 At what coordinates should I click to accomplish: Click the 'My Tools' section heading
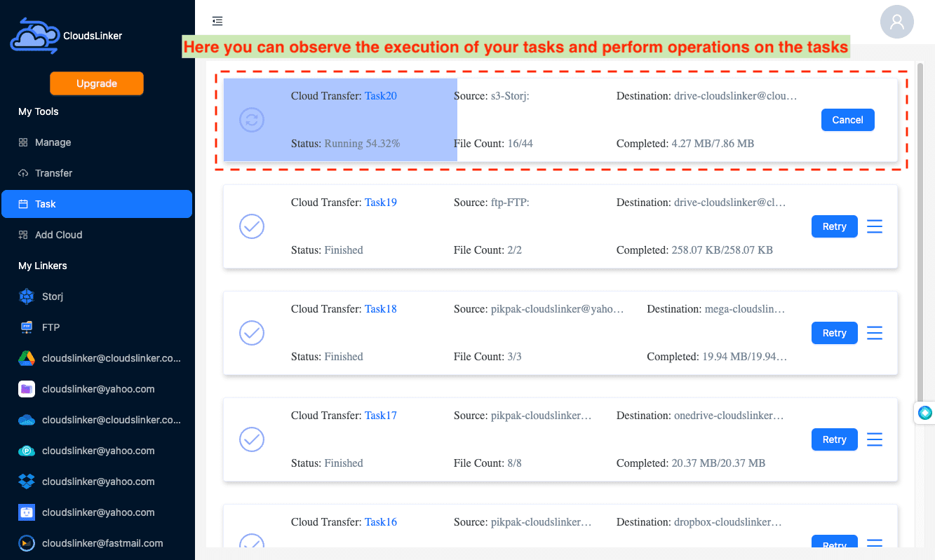(39, 111)
